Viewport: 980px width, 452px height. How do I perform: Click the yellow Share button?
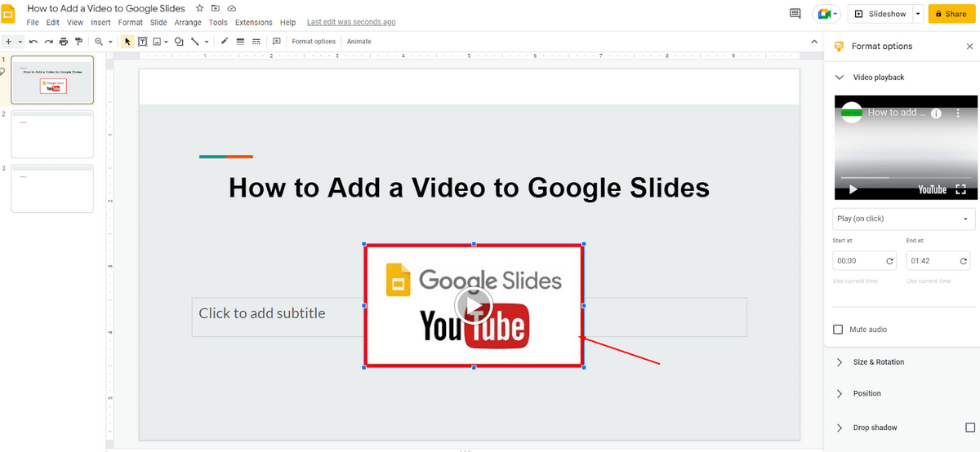point(952,14)
